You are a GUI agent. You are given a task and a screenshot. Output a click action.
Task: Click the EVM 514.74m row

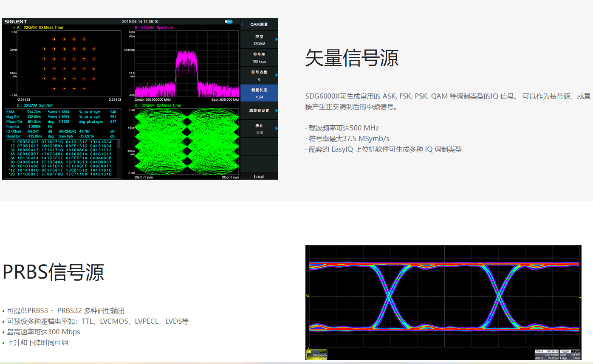click(x=62, y=112)
